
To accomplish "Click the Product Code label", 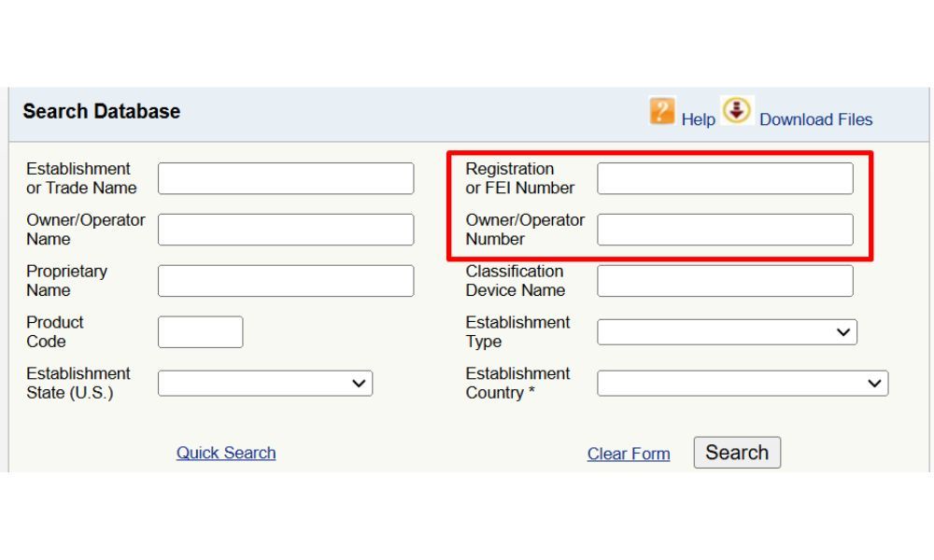I will [55, 332].
